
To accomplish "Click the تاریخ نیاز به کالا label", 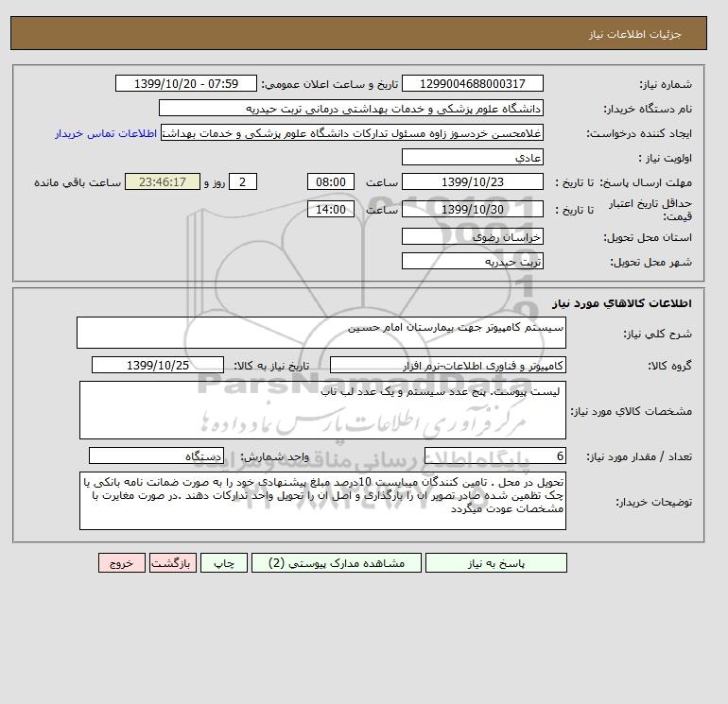I will point(271,366).
